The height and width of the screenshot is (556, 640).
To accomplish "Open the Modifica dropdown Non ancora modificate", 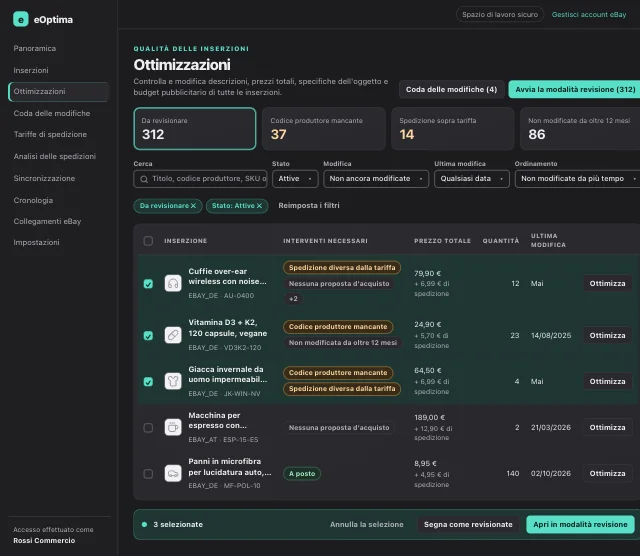I will pyautogui.click(x=376, y=179).
